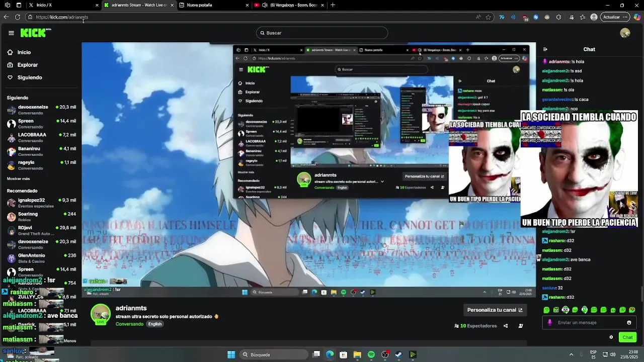Open Spotify from the taskbar
This screenshot has height=362, width=644.
click(371, 354)
